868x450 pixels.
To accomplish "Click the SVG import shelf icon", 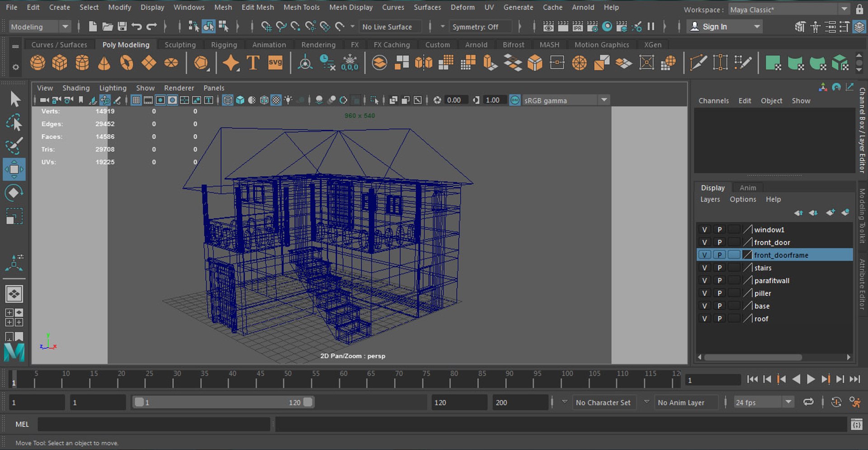I will (x=275, y=62).
